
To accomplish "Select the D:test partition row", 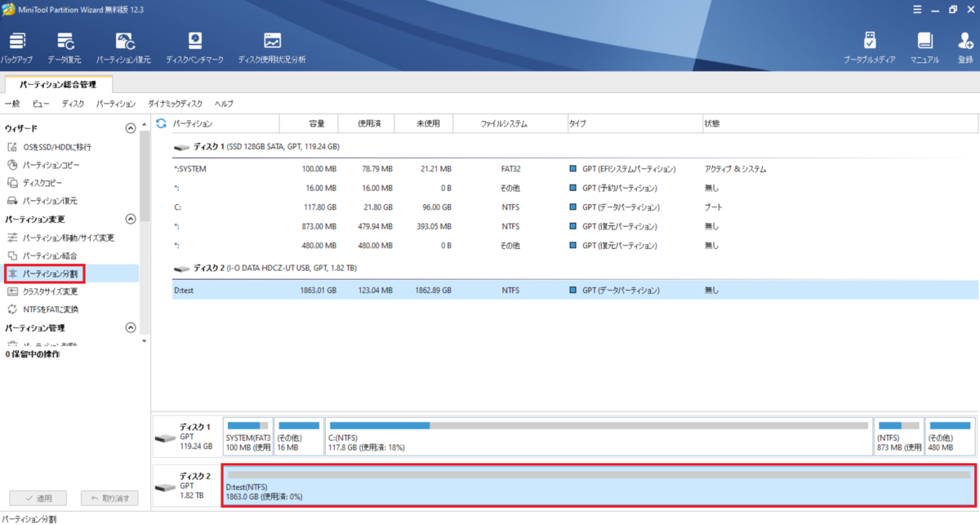I will click(x=575, y=289).
